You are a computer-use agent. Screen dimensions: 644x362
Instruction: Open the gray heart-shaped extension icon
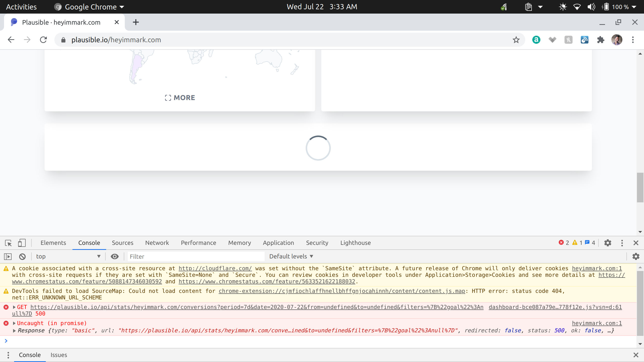pyautogui.click(x=552, y=40)
